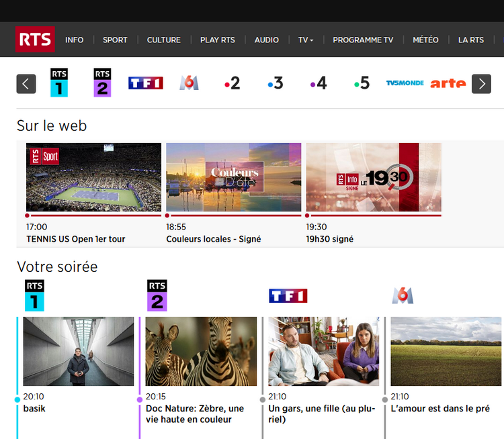Open the basik programme image
The image size is (504, 439).
[x=79, y=351]
